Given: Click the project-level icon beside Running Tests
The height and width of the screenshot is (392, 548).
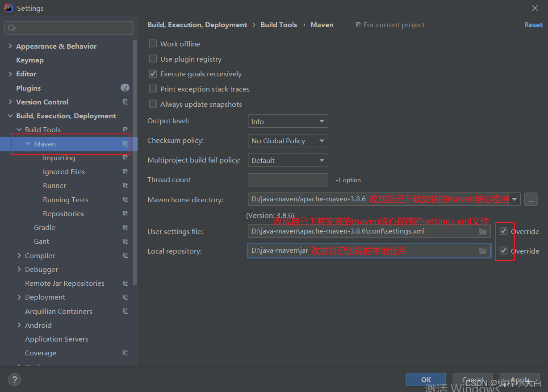Looking at the screenshot, I should tap(125, 200).
